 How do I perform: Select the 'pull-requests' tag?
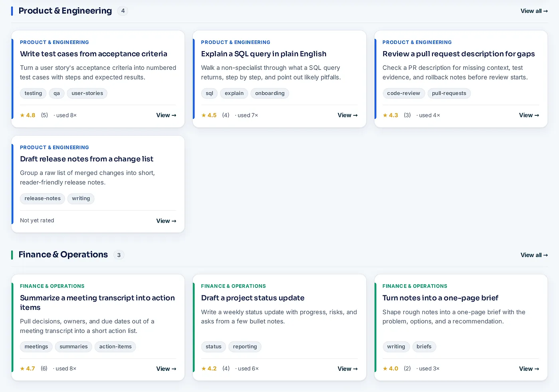pos(449,93)
